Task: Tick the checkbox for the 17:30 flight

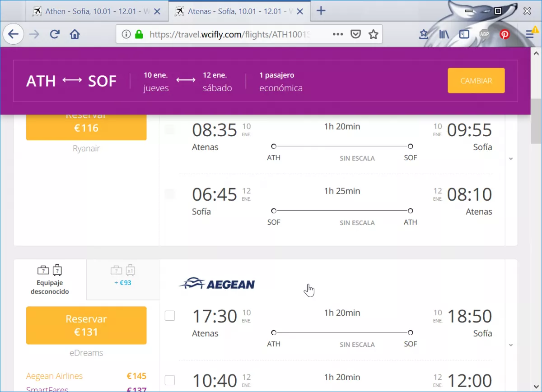Action: point(170,316)
